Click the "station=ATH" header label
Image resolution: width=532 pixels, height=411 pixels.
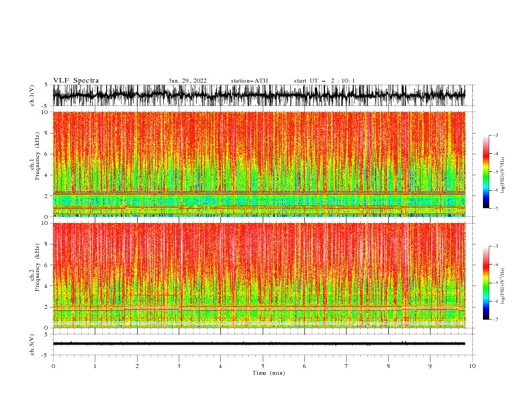tap(249, 81)
